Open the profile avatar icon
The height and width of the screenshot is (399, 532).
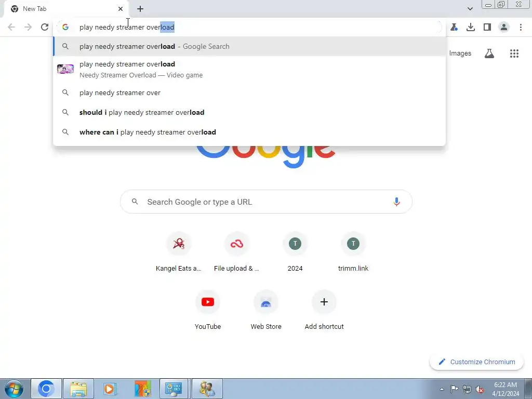504,27
